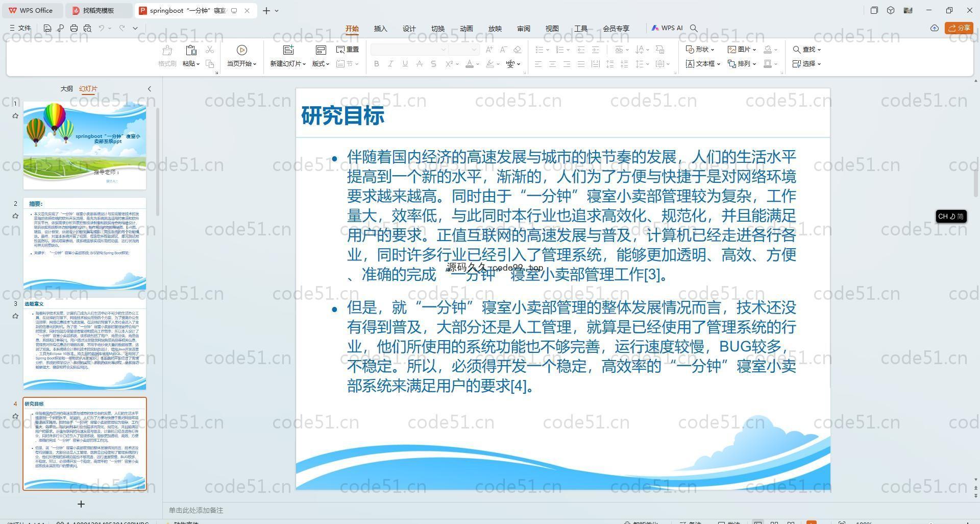Decrease font size with A- icon
The height and width of the screenshot is (524, 980).
point(503,50)
